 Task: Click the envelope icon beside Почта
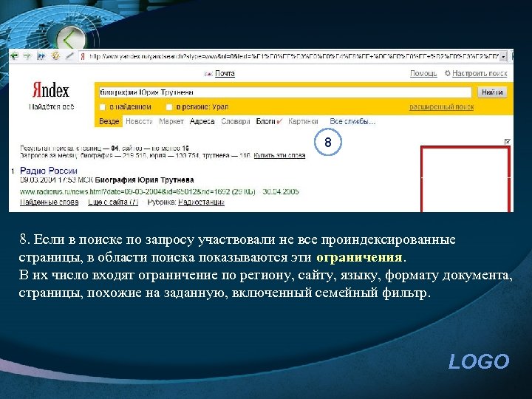208,74
